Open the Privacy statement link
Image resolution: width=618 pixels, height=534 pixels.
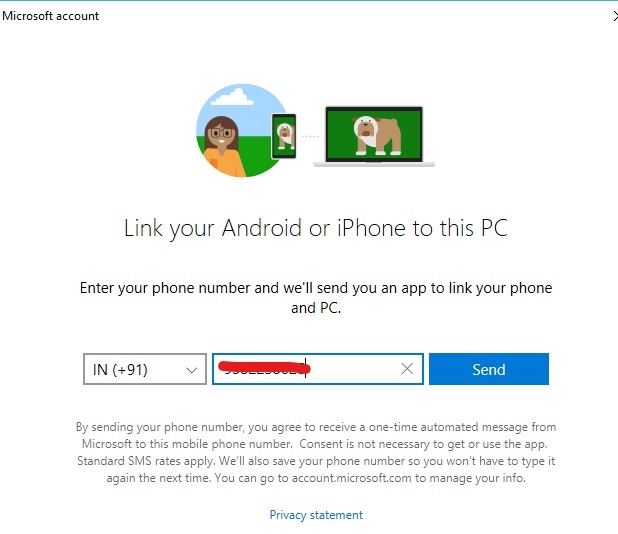[x=316, y=515]
